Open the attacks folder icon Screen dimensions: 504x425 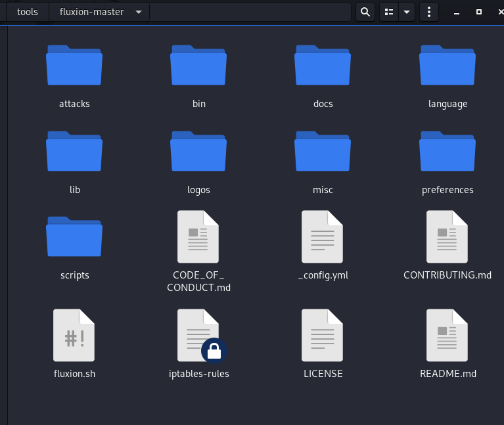click(x=74, y=65)
